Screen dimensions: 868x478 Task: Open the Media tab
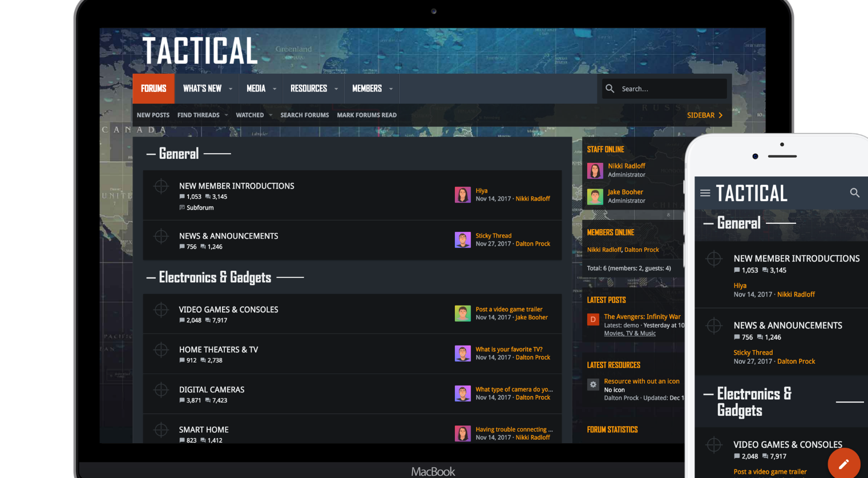(x=256, y=89)
